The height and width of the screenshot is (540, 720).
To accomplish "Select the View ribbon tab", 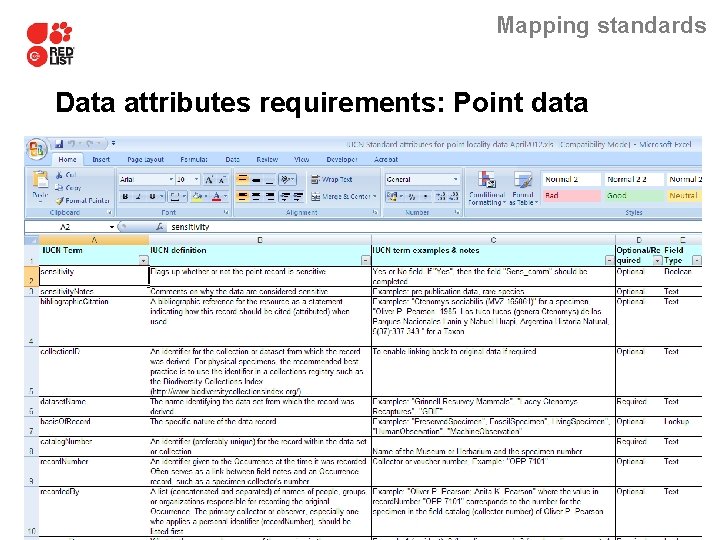I will 301,159.
